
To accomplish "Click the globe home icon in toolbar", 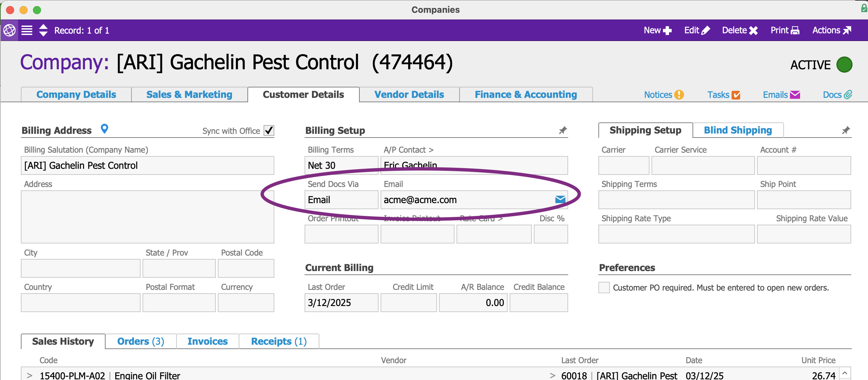I will click(x=9, y=30).
